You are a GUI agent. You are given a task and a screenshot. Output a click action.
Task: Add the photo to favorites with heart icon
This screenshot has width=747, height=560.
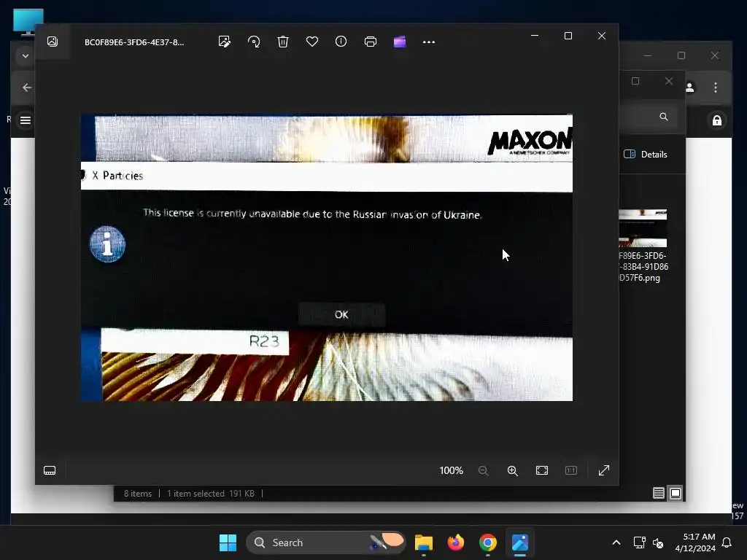pos(312,42)
